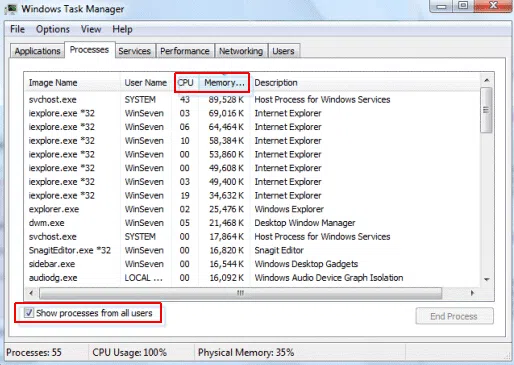This screenshot has height=365, width=514.
Task: Click the Snagit Editor description
Action: click(279, 250)
